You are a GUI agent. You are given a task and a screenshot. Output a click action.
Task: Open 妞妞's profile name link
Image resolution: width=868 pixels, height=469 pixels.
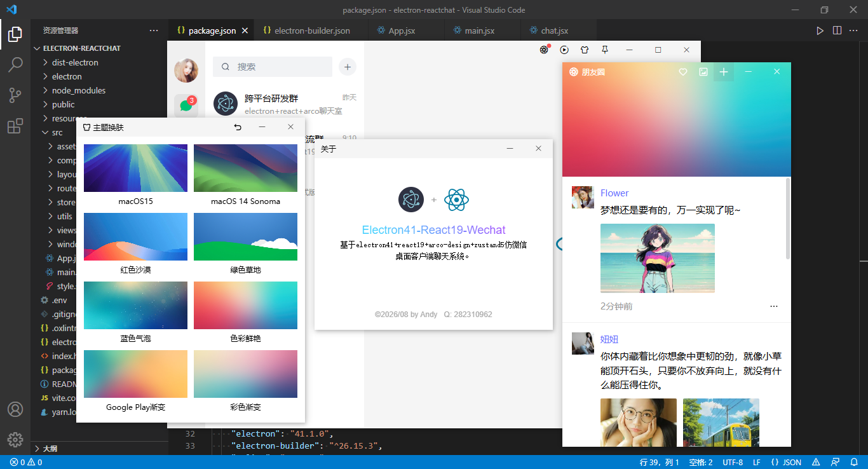(609, 339)
